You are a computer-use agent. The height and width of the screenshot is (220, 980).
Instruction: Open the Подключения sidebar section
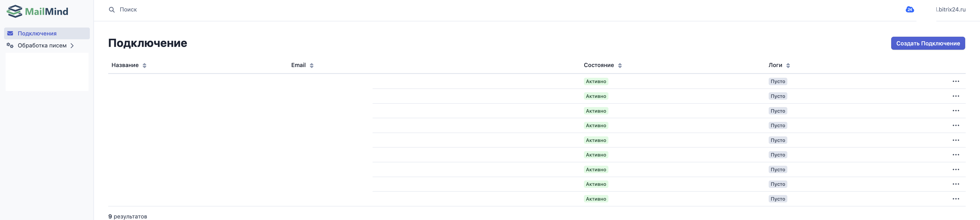(x=37, y=33)
